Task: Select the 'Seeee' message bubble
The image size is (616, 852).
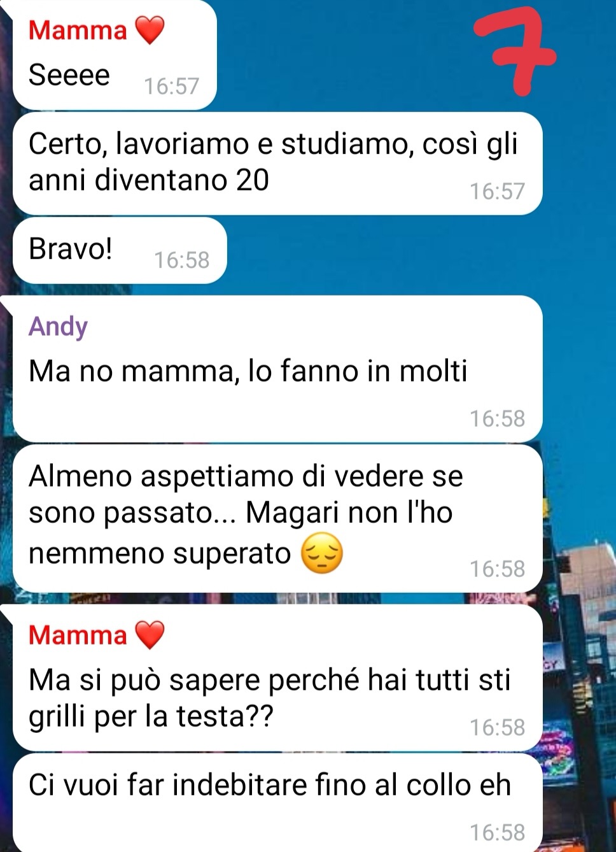Action: click(x=115, y=55)
